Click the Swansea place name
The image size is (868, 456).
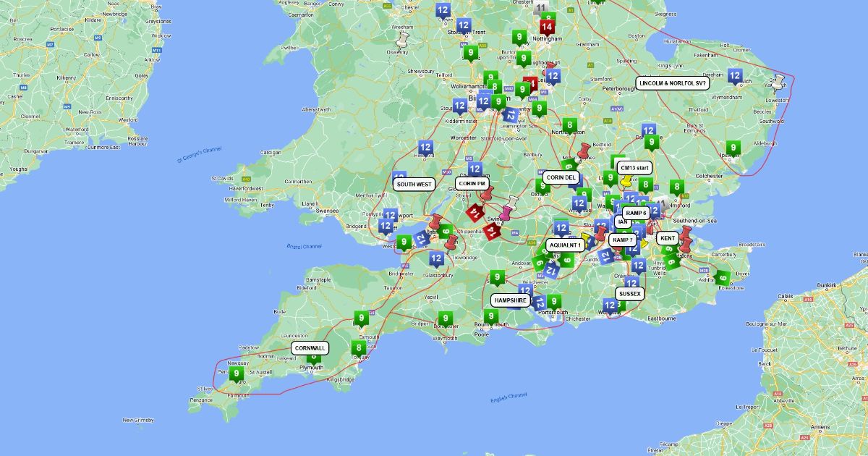pos(328,211)
